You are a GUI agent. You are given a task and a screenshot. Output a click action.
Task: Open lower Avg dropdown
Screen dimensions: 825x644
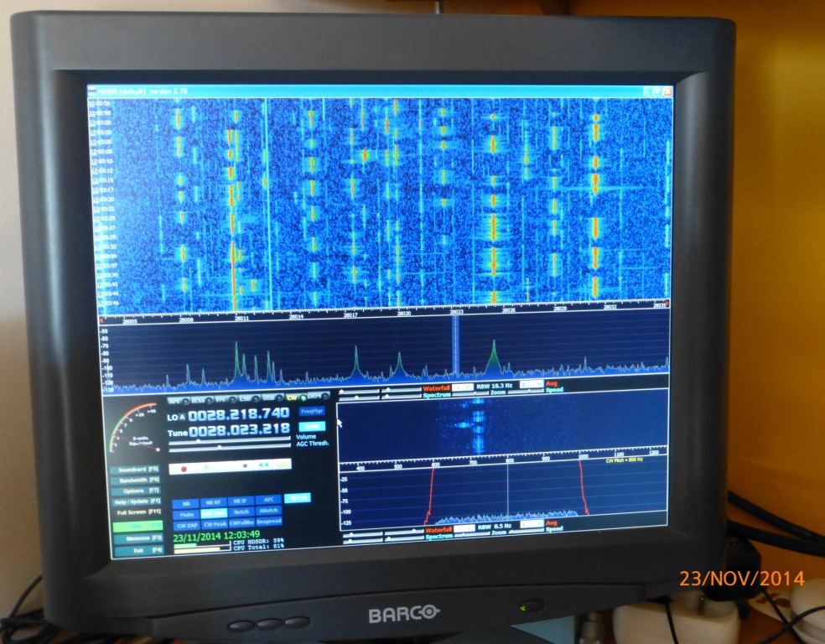pyautogui.click(x=532, y=524)
